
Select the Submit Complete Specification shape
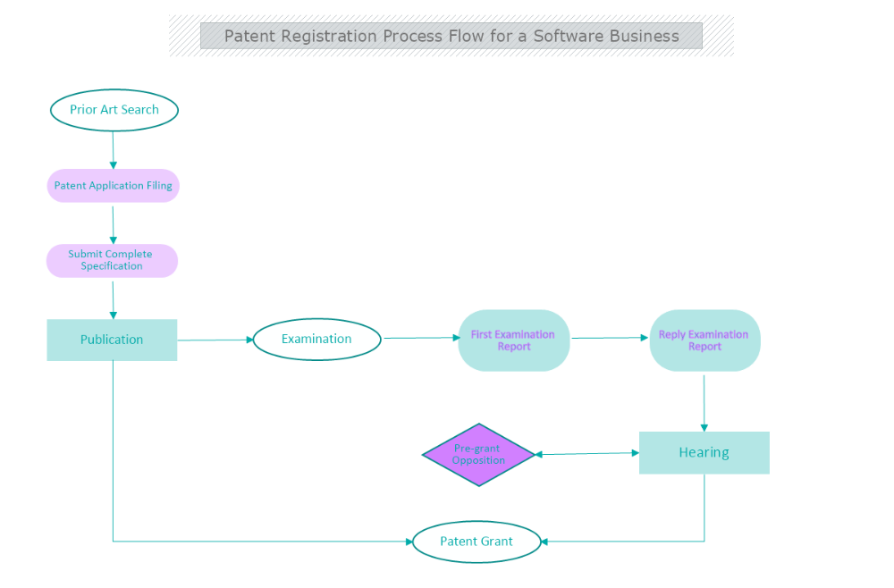[112, 260]
